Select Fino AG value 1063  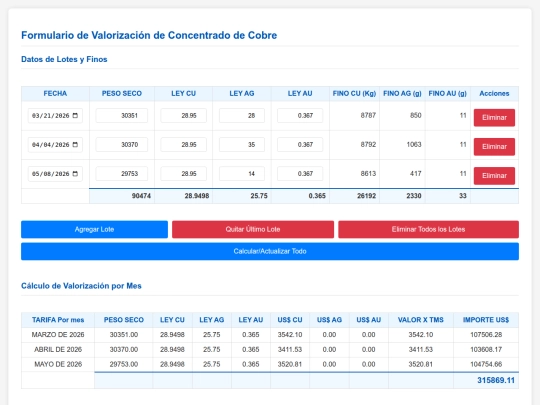414,145
